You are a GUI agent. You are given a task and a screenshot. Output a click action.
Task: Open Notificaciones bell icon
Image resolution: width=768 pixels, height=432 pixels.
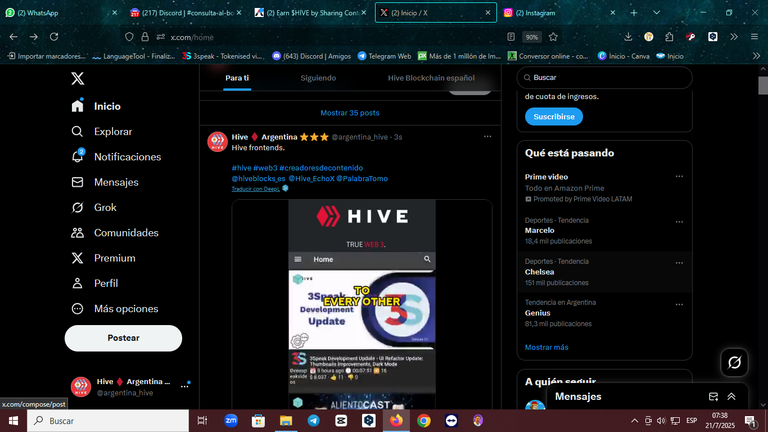coord(77,156)
